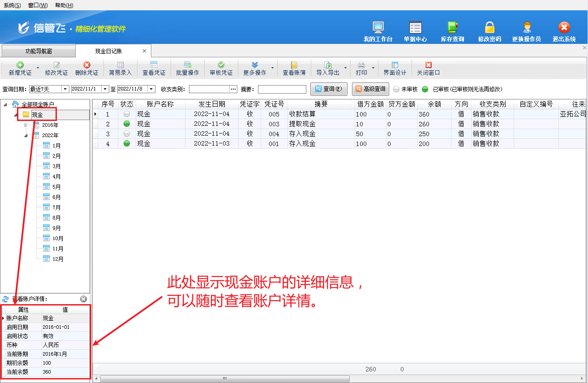Open the 更多操作 dropdown arrow

tap(272, 68)
